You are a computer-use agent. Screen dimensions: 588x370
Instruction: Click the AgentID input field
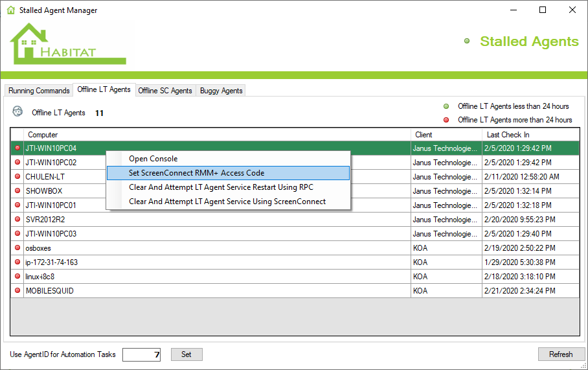click(x=141, y=354)
